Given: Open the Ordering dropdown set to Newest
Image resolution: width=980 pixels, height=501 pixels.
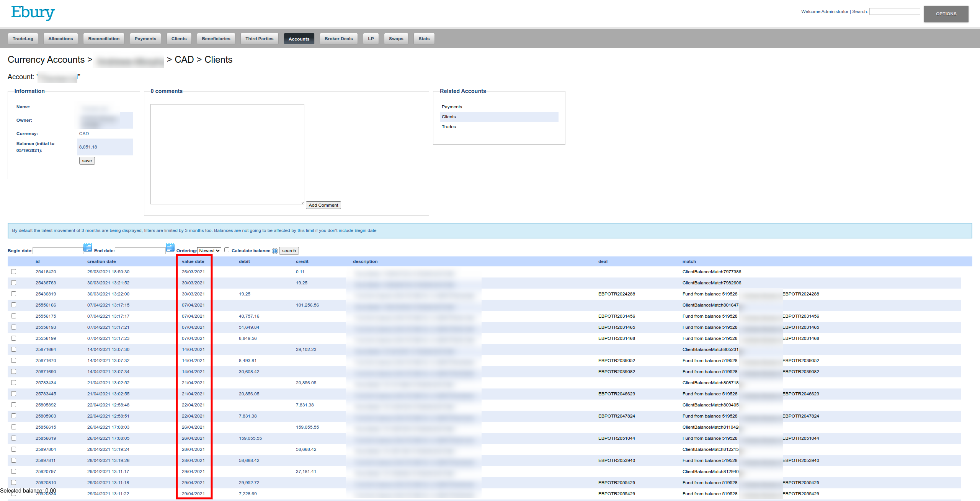Looking at the screenshot, I should [x=209, y=251].
